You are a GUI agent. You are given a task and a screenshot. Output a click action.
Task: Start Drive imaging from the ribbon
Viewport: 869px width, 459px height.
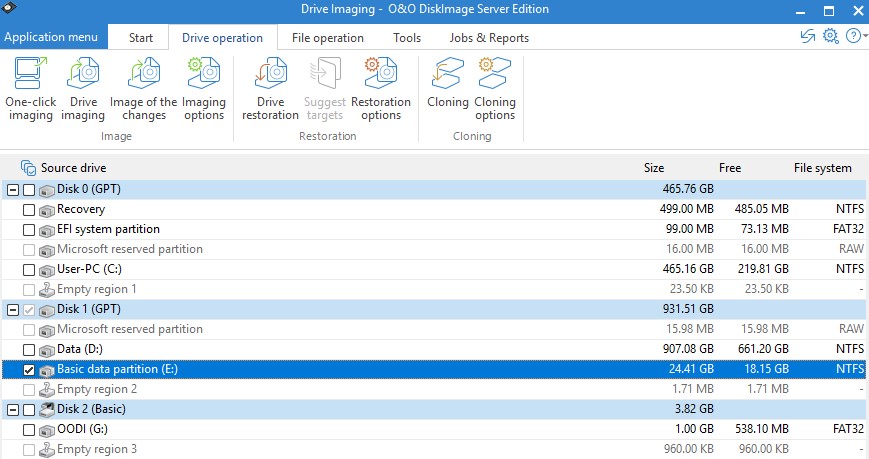pos(83,89)
